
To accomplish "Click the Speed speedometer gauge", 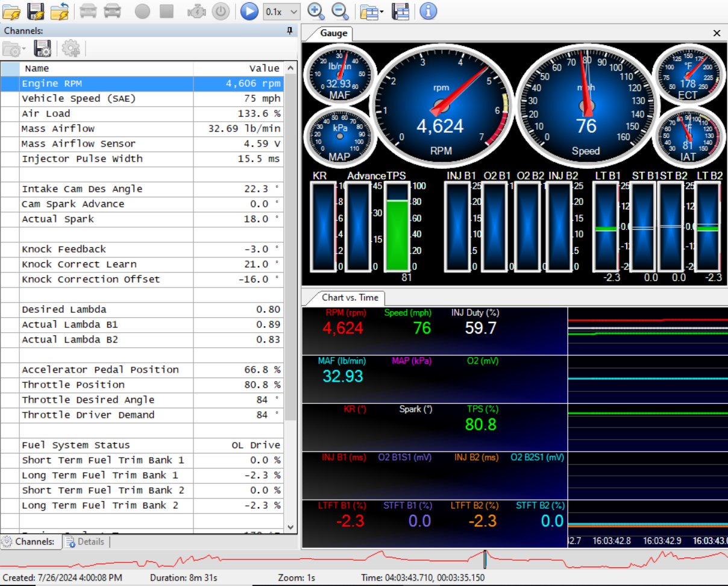I will (586, 105).
